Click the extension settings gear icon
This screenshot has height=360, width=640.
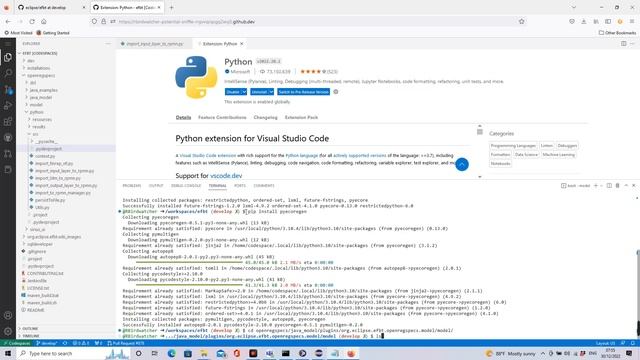tap(336, 92)
